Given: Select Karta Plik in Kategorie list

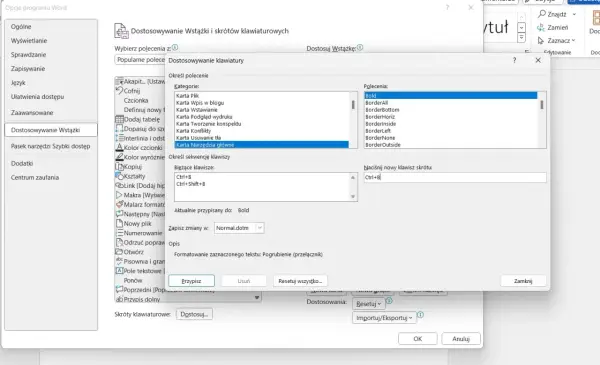Looking at the screenshot, I should pos(262,96).
